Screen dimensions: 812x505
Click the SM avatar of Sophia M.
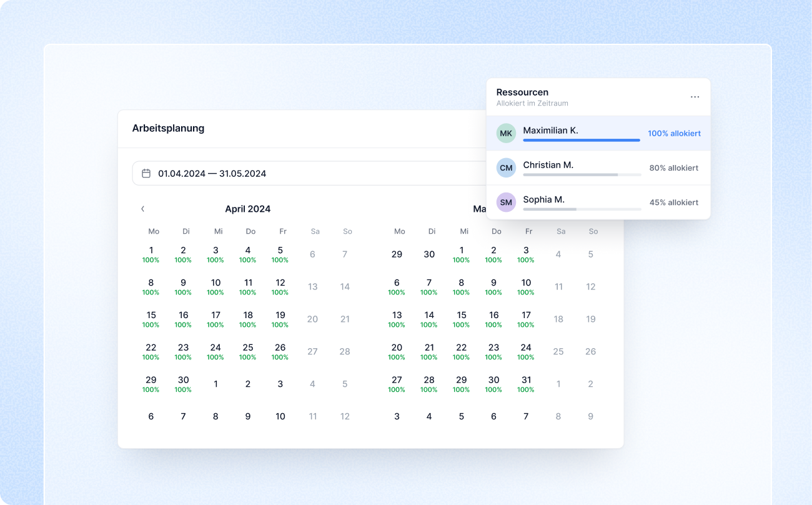[x=506, y=202]
